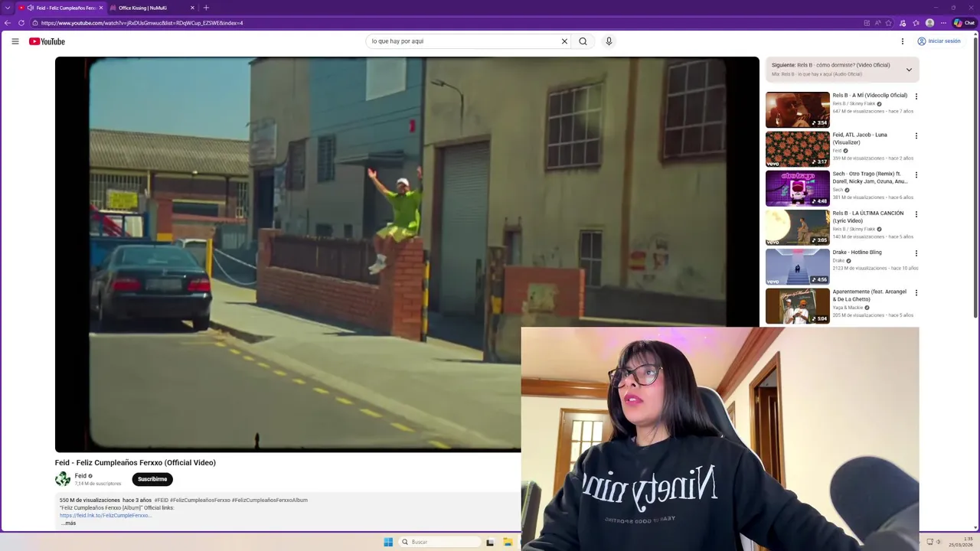Add page to favorites star
The width and height of the screenshot is (980, 551).
click(x=889, y=23)
